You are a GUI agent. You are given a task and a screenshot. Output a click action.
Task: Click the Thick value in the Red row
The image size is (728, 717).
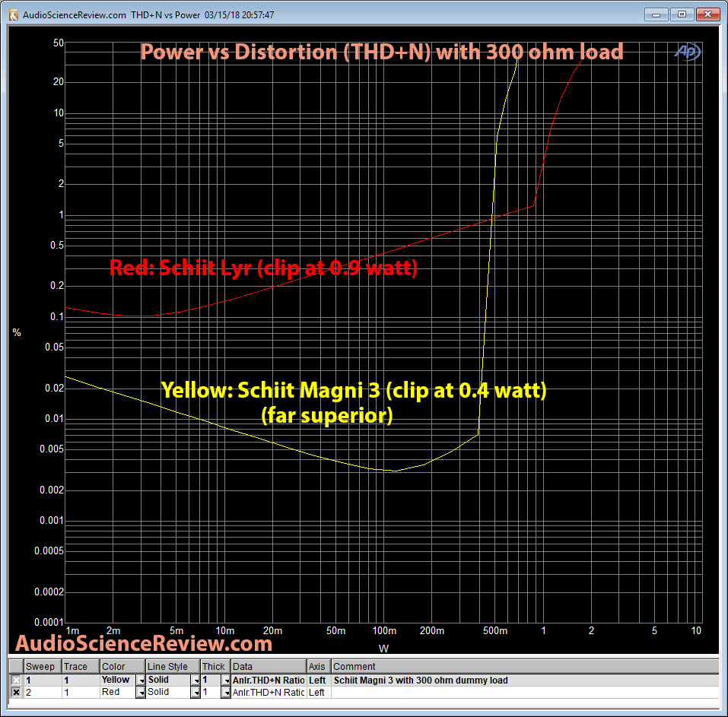coord(211,693)
